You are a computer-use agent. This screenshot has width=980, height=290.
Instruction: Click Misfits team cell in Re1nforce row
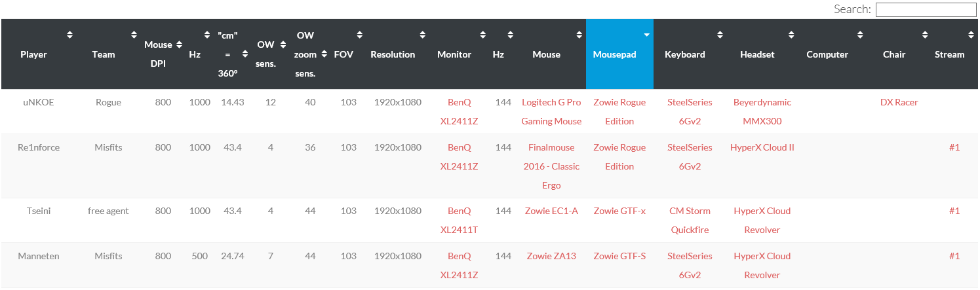coord(108,147)
